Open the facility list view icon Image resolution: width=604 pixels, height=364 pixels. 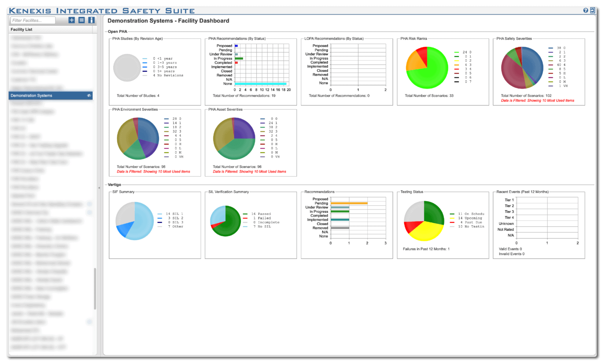pyautogui.click(x=81, y=20)
